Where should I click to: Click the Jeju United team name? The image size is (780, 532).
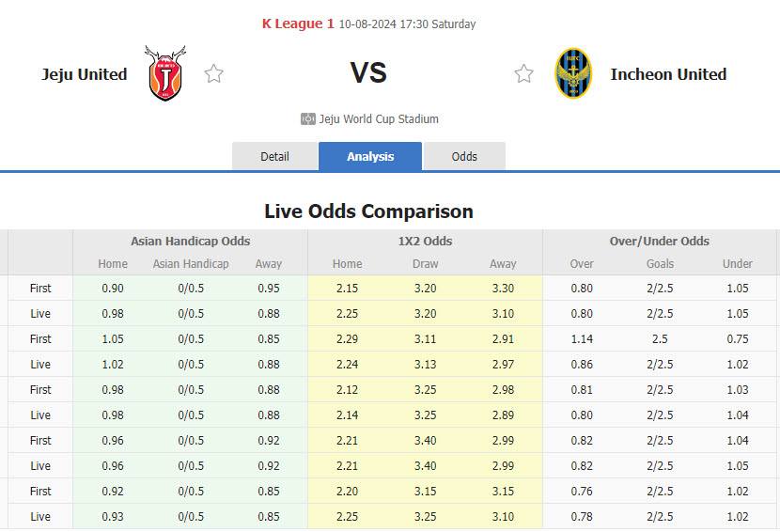[85, 74]
